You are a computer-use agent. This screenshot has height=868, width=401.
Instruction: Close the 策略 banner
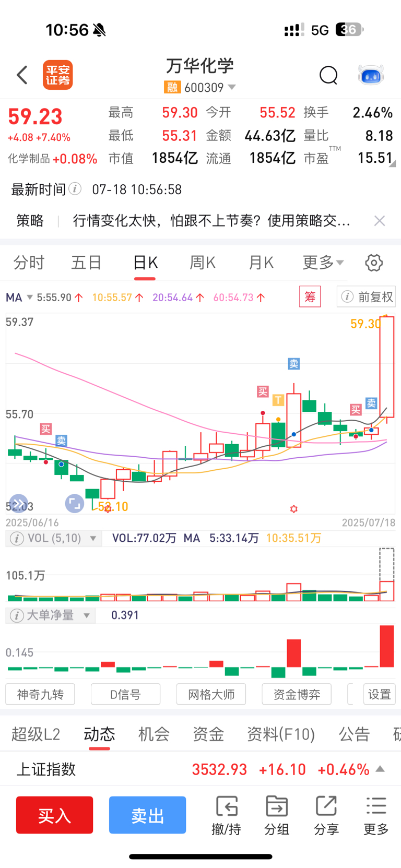click(x=380, y=221)
